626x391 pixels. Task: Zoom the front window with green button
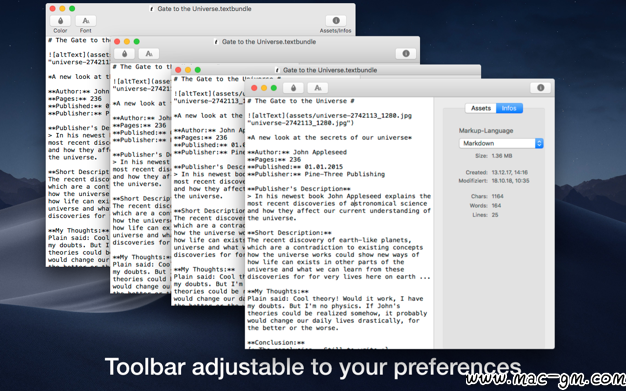273,88
